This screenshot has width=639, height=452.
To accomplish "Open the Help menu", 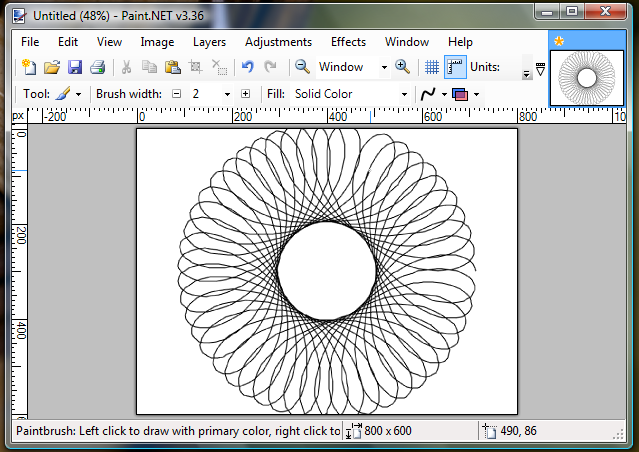I will click(461, 42).
